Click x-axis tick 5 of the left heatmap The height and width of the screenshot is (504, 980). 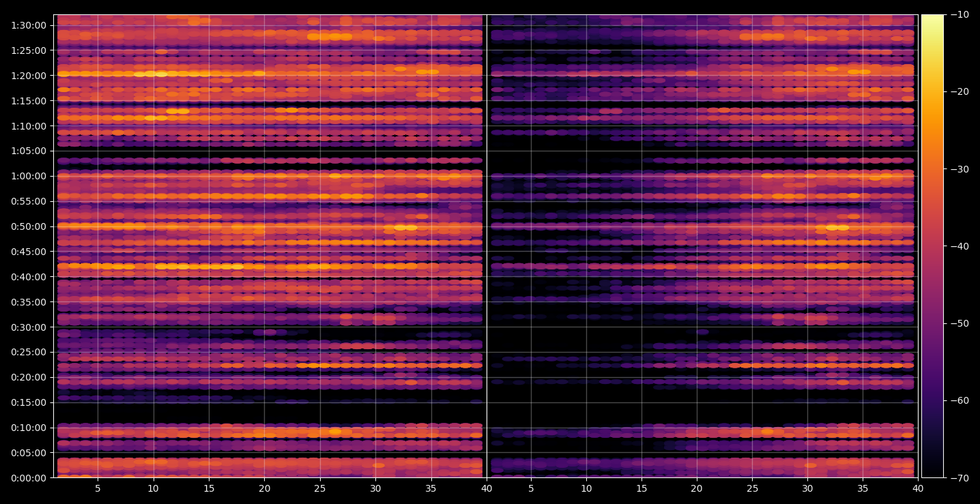[98, 488]
